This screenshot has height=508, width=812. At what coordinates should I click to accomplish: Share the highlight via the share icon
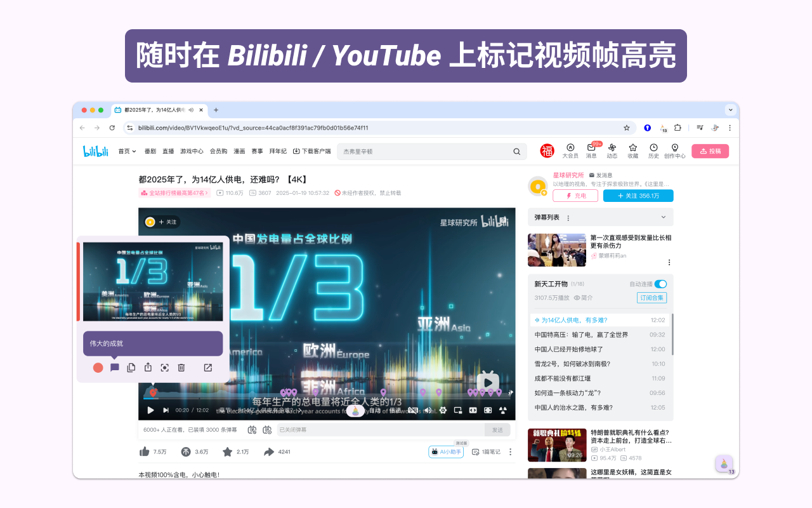[148, 367]
